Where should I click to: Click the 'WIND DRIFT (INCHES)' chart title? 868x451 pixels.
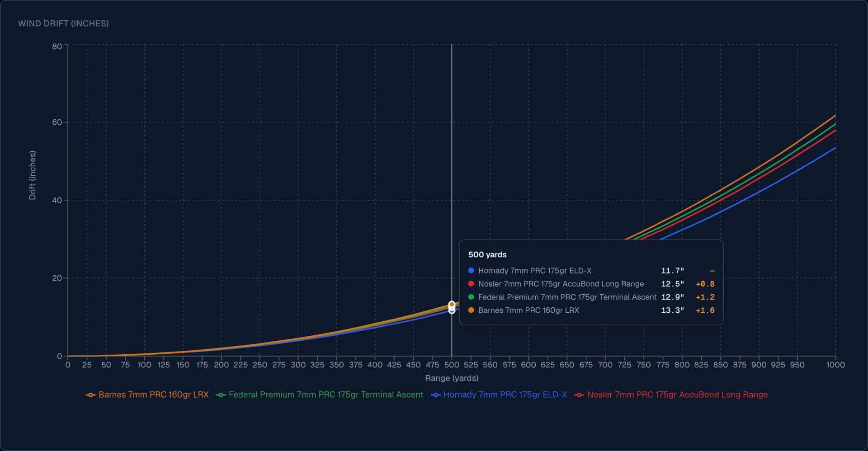(63, 23)
